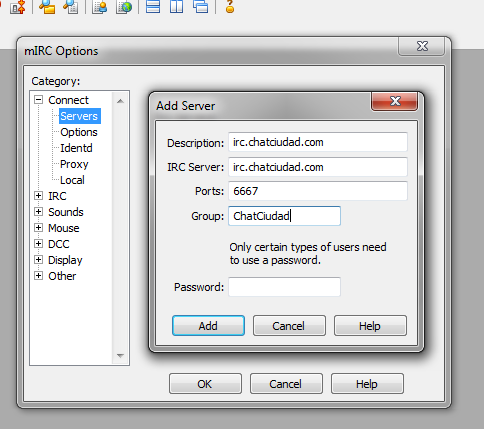
Task: Select Servers in the category tree
Action: tap(80, 116)
